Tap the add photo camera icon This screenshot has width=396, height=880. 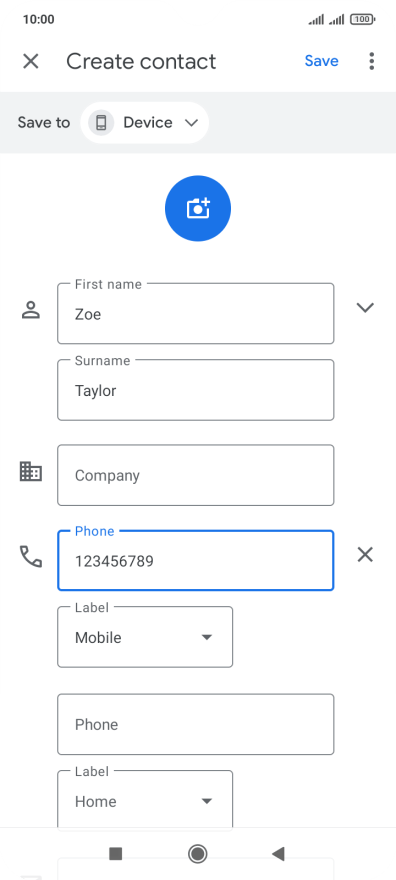tap(198, 208)
